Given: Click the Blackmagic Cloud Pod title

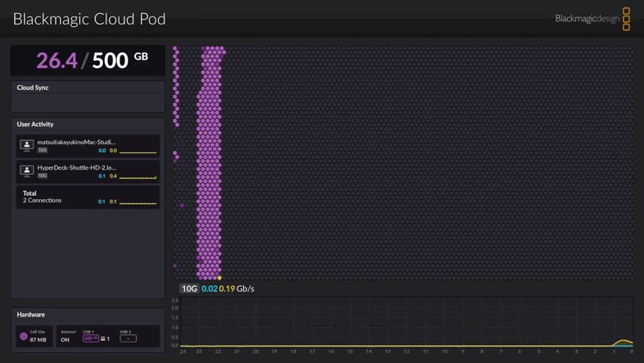Looking at the screenshot, I should (89, 19).
